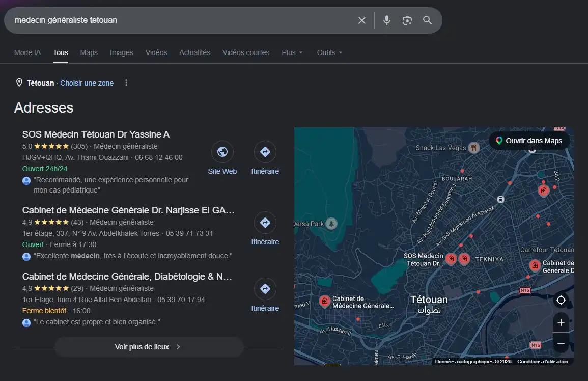Click the (43) reviews count
This screenshot has width=588, height=381.
point(77,222)
